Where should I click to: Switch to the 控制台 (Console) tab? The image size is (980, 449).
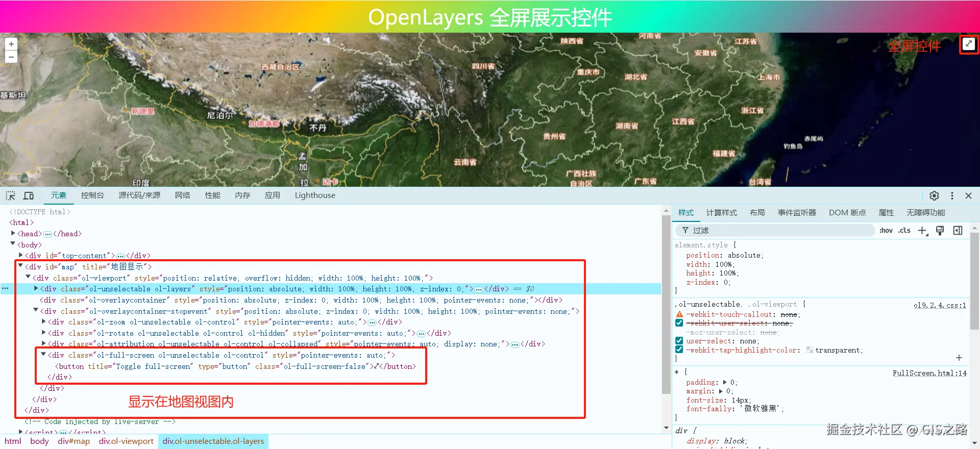92,195
